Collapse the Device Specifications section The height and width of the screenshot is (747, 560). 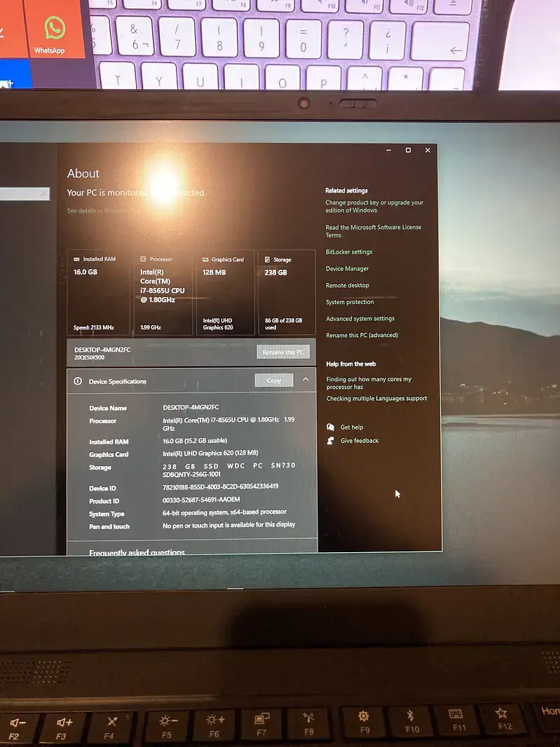pos(306,380)
